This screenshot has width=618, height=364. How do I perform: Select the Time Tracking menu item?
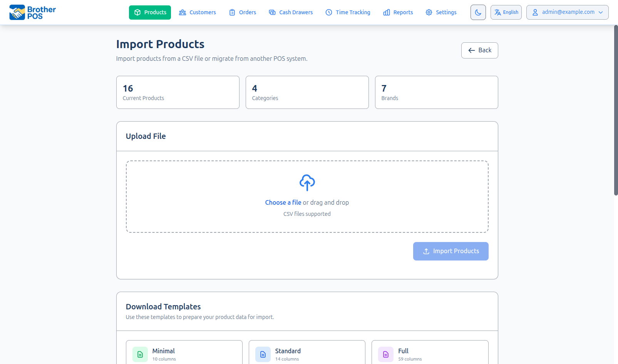point(348,12)
